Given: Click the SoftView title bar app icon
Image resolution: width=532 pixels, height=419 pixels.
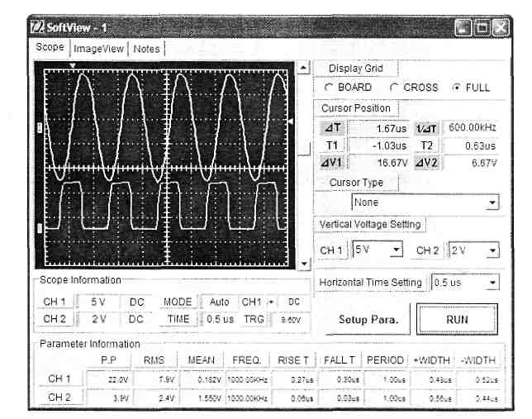Looking at the screenshot, I should (x=37, y=26).
